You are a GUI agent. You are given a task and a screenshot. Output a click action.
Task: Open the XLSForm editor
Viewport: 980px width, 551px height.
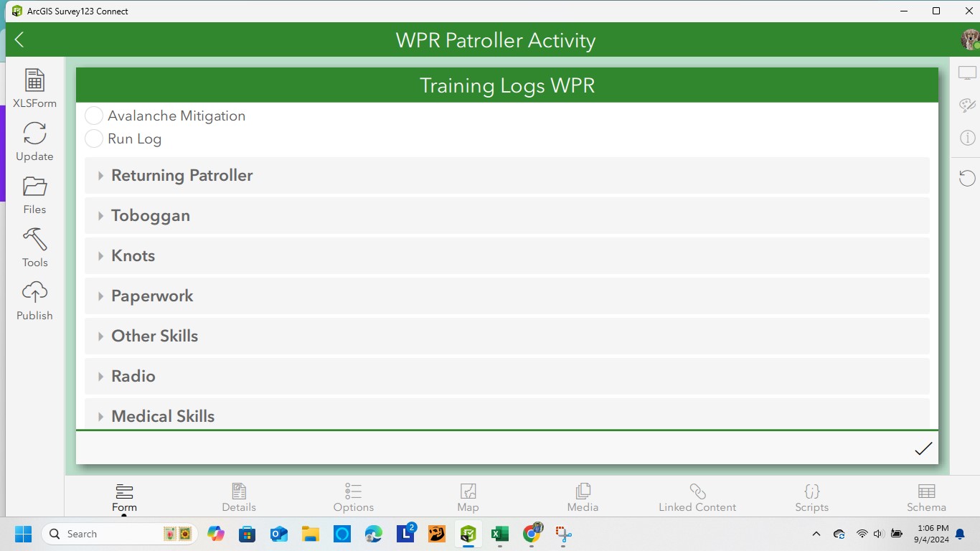pos(34,86)
